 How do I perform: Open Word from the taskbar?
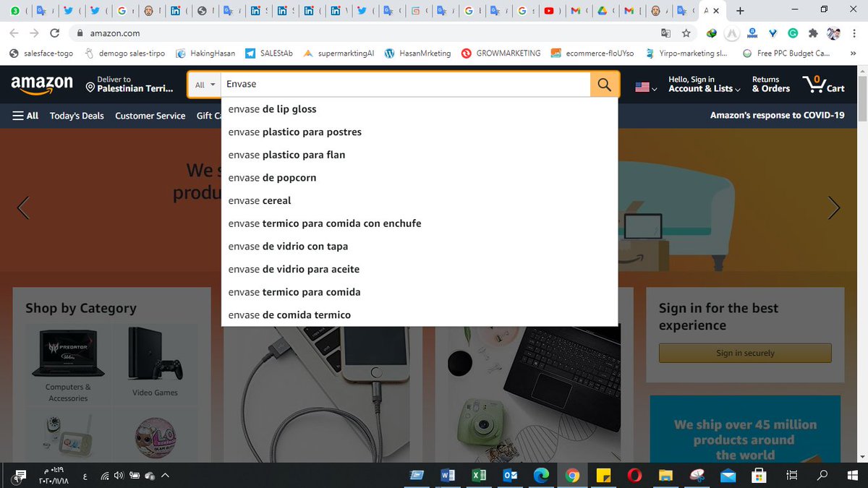(x=448, y=475)
